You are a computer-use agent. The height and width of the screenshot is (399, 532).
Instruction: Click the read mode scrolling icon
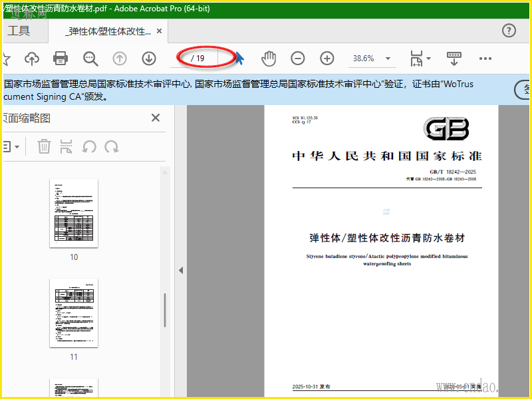(454, 59)
